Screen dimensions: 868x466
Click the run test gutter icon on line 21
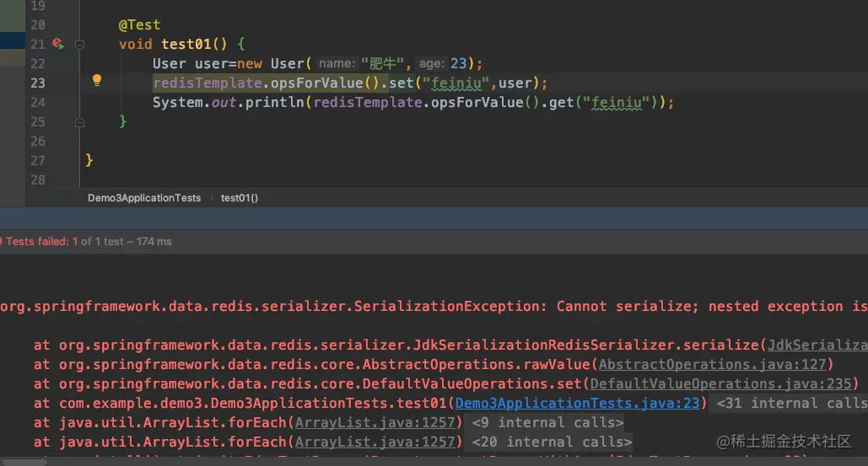click(x=58, y=43)
